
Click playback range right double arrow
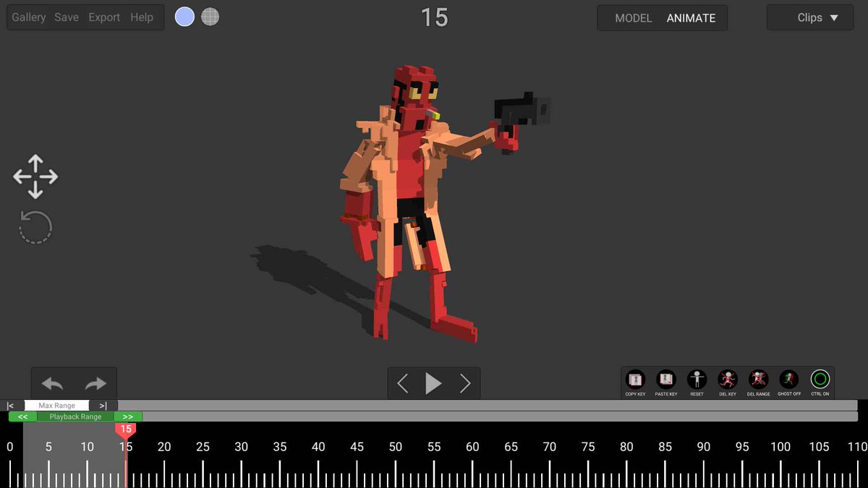(x=128, y=416)
